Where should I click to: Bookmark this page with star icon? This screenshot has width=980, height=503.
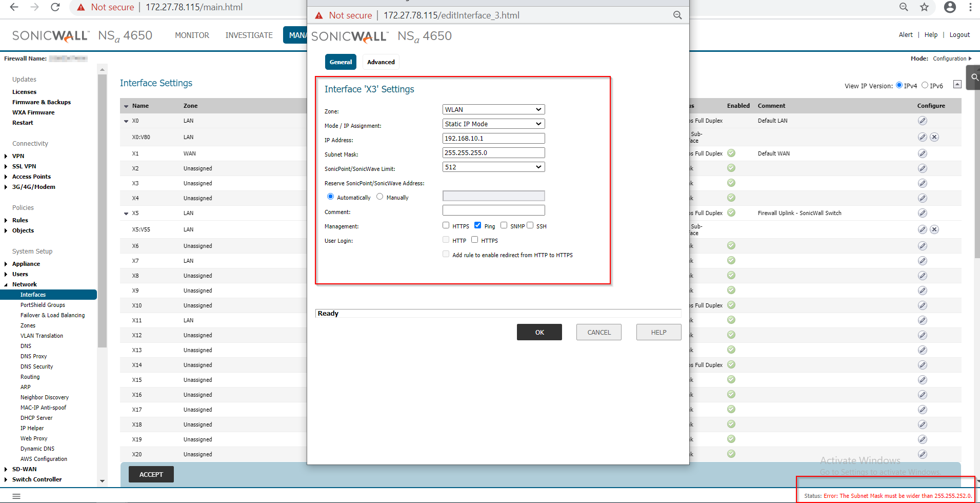[924, 7]
